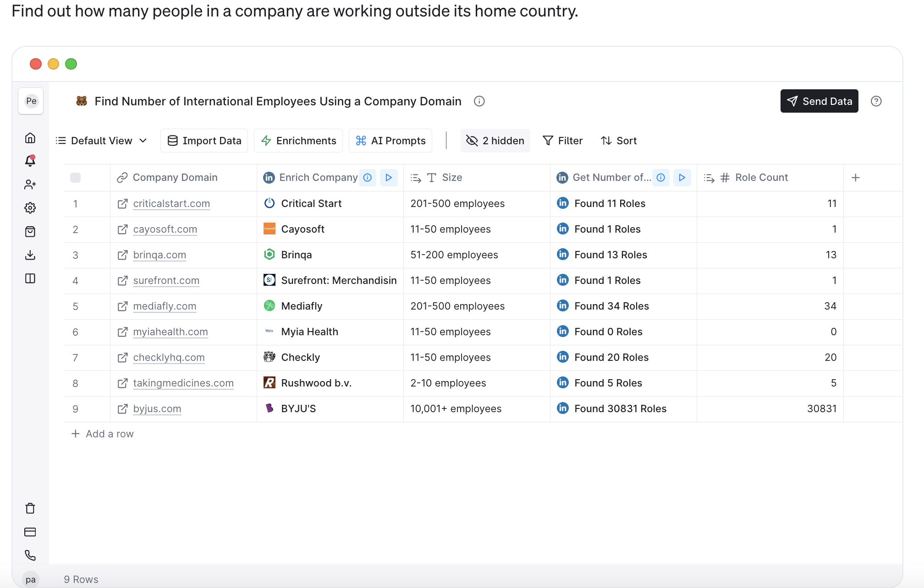Screen dimensions: 924x588
Task: Select the Found 0 Roles cell
Action: (623, 332)
